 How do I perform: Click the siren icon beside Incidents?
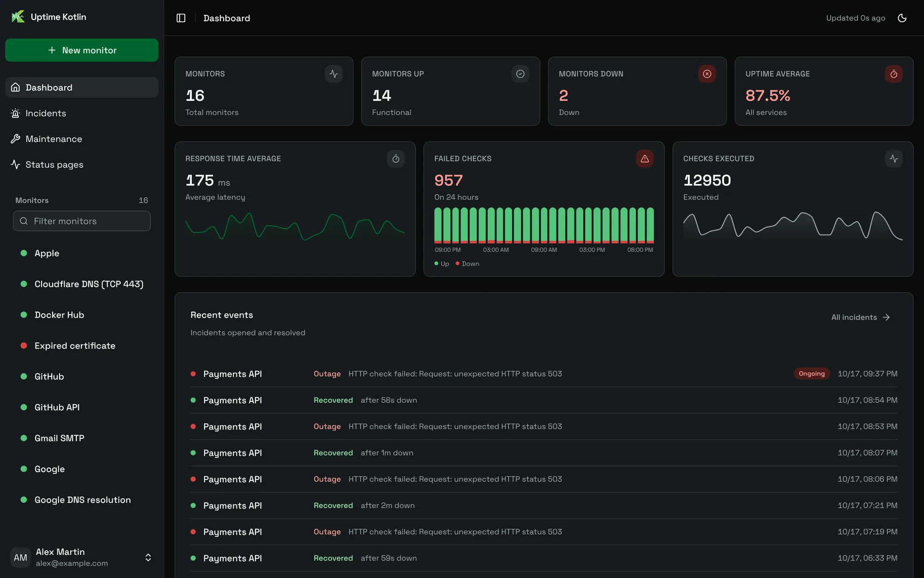[x=15, y=113]
